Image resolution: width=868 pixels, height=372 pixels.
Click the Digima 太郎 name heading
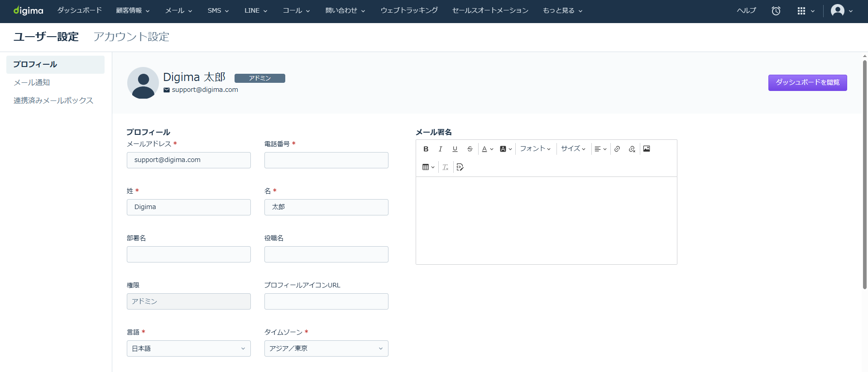tap(194, 77)
